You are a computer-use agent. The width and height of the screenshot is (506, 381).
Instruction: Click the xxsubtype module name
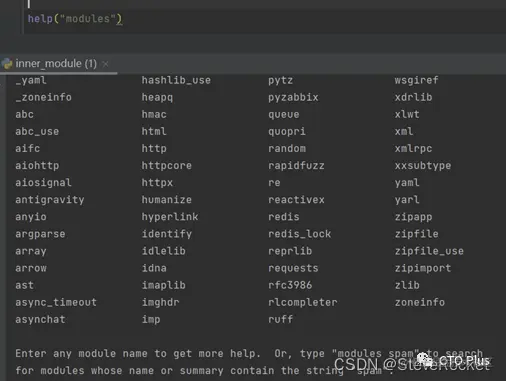pos(423,165)
